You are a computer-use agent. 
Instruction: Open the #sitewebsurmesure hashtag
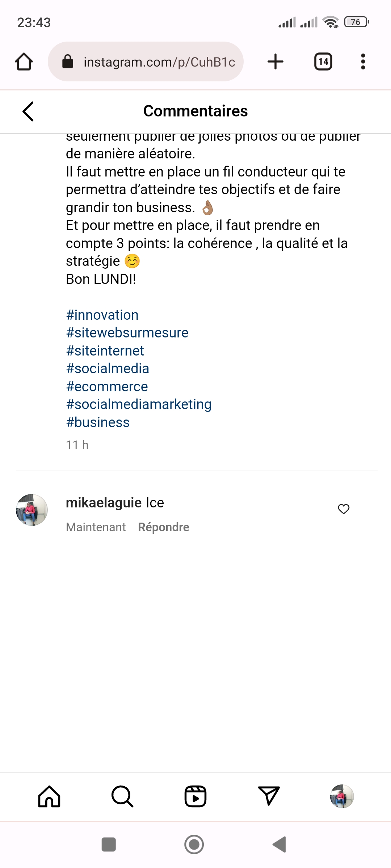(127, 333)
